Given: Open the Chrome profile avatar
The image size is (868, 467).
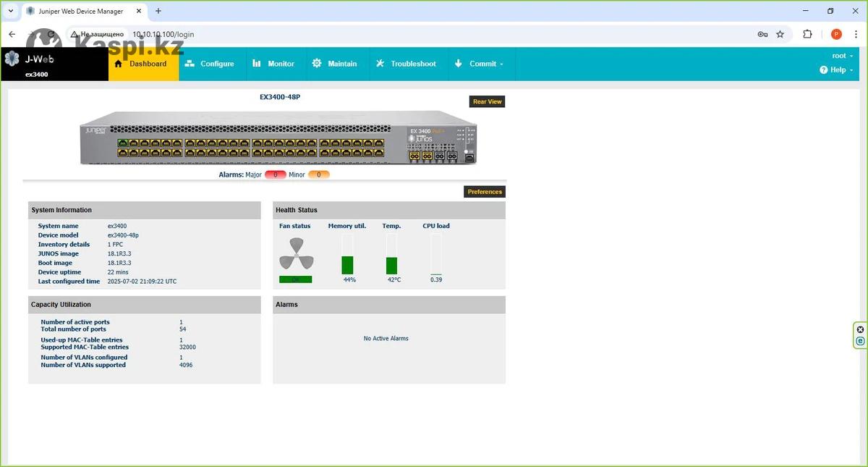Looking at the screenshot, I should coord(836,34).
